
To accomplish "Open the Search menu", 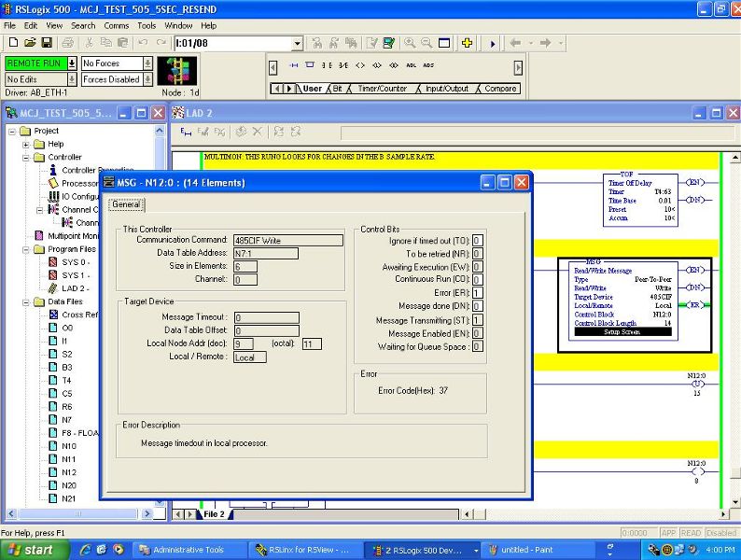I will 83,25.
